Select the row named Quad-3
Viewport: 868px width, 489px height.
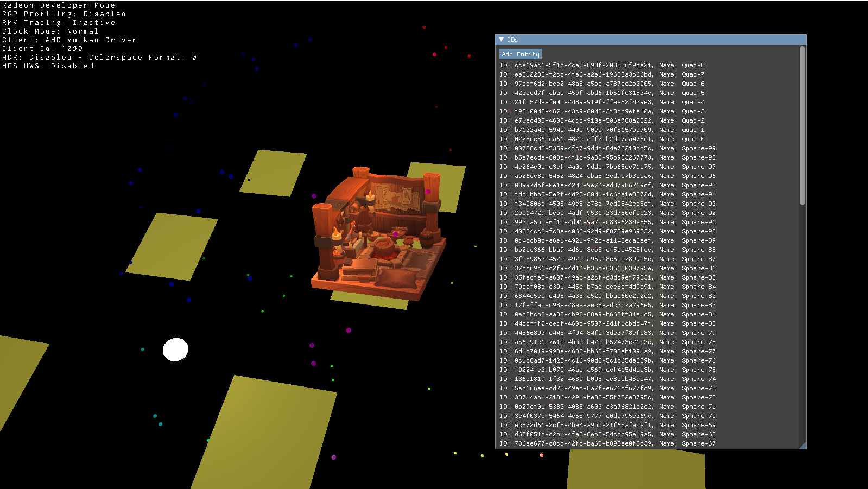point(603,111)
